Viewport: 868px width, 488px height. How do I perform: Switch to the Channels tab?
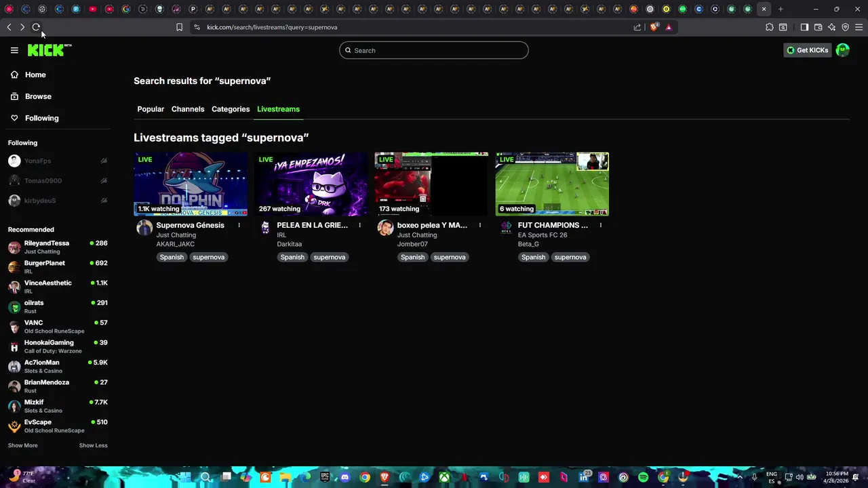(188, 109)
